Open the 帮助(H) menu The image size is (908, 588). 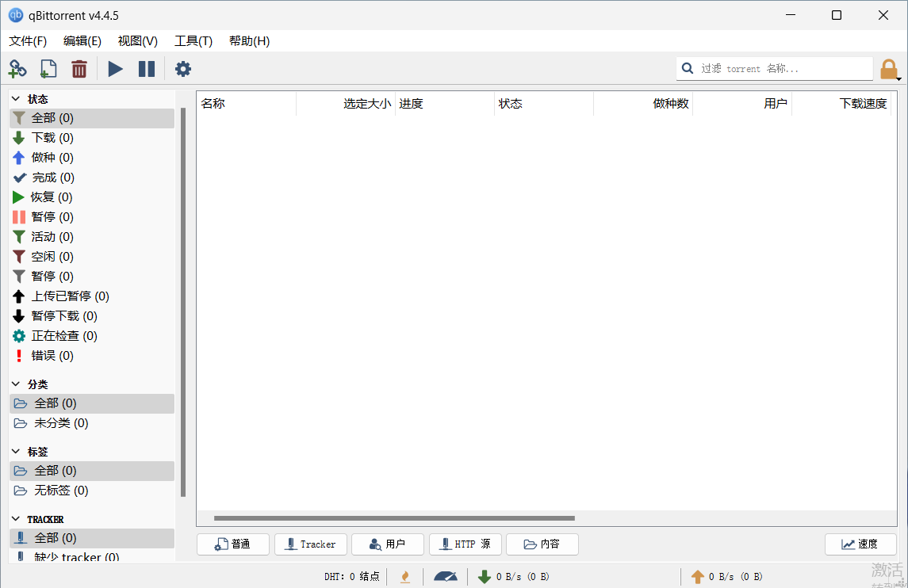click(x=249, y=41)
